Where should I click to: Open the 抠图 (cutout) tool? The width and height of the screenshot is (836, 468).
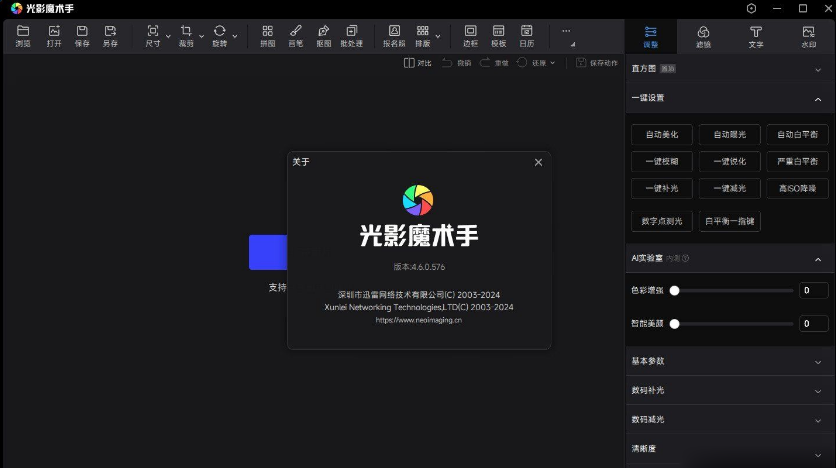coord(324,36)
